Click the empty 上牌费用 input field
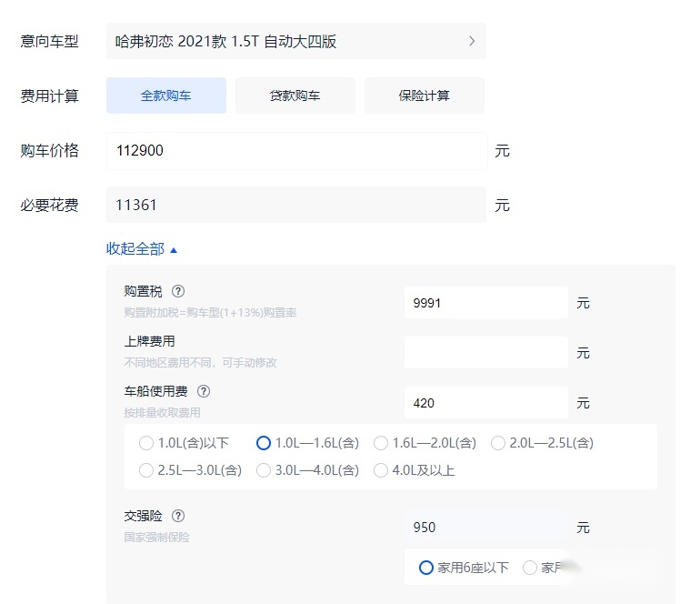700x604 pixels. click(486, 352)
